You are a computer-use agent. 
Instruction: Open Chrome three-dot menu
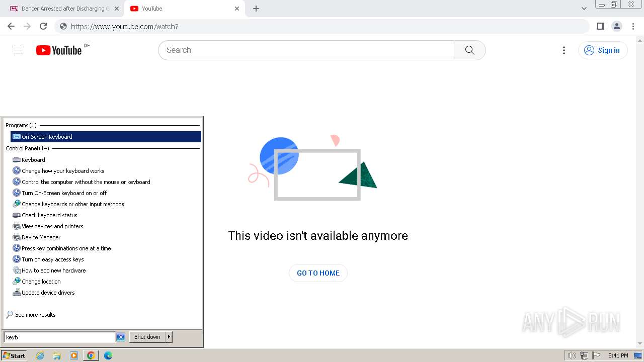[633, 26]
